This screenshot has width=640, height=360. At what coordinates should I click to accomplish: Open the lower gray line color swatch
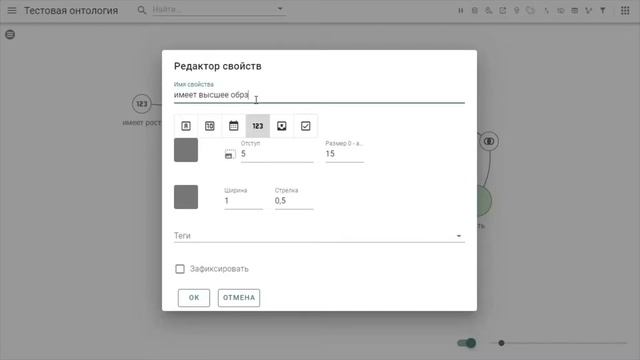[x=186, y=197]
